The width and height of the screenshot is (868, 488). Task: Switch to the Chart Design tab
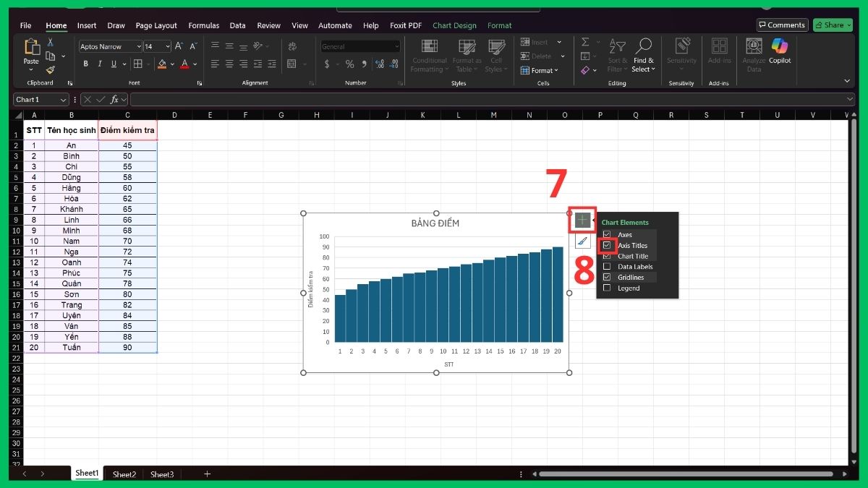click(x=454, y=25)
